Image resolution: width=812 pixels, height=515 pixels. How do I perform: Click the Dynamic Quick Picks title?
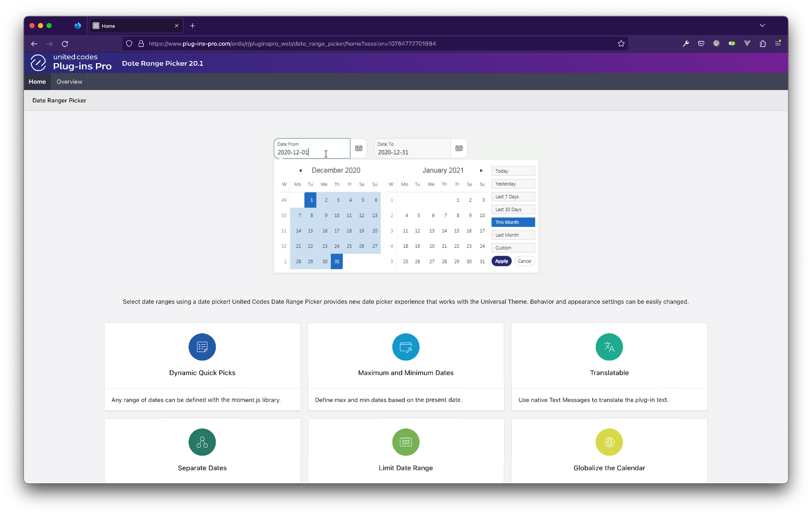202,373
